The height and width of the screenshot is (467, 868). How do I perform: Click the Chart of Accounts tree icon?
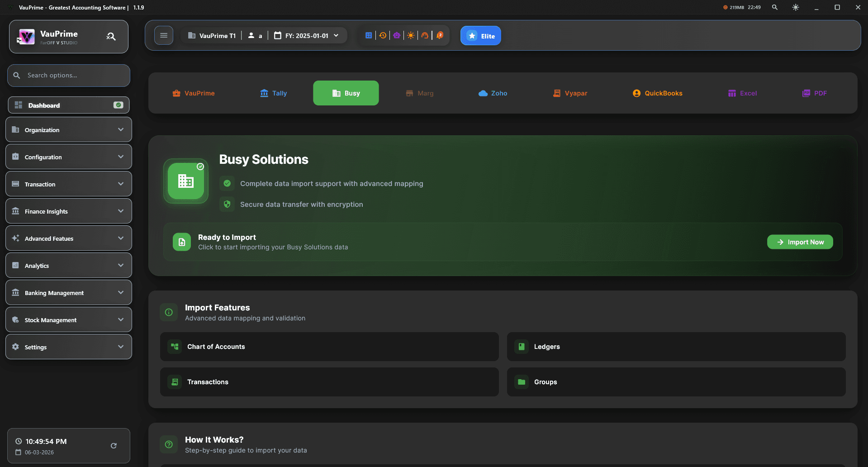point(175,347)
